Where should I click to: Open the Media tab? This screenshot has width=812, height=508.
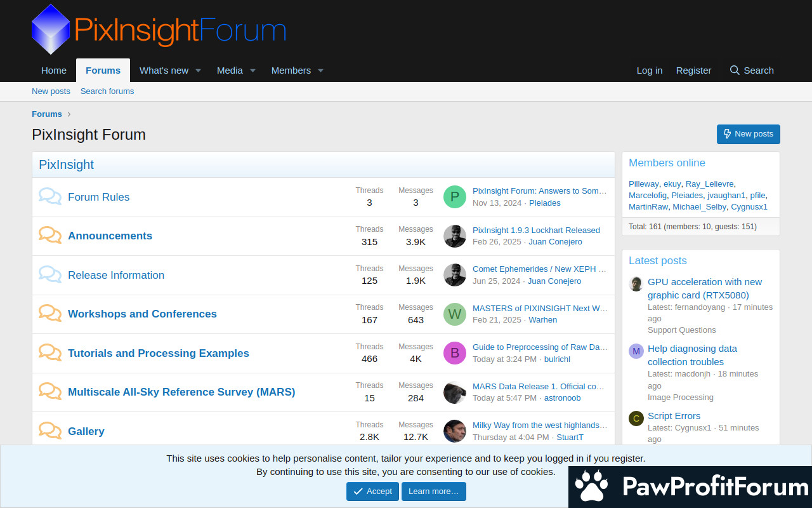tap(230, 70)
